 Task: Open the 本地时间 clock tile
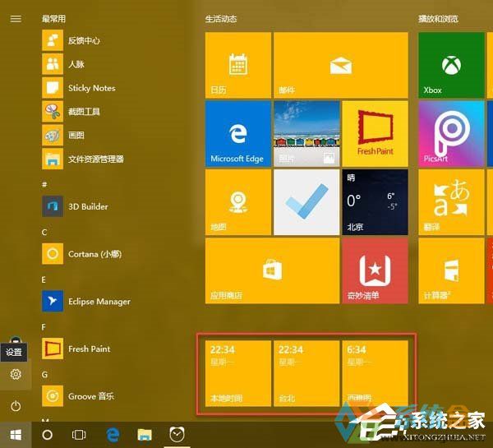click(238, 373)
